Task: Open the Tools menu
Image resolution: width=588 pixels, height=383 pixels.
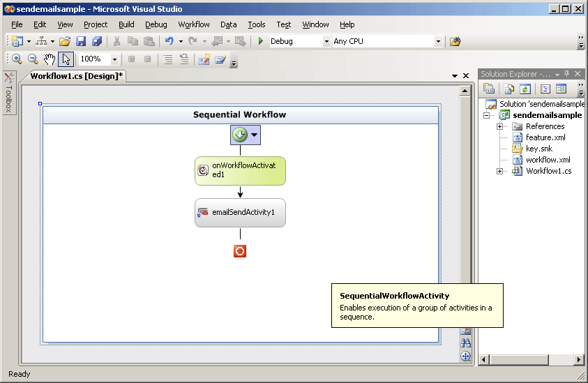Action: pos(257,24)
